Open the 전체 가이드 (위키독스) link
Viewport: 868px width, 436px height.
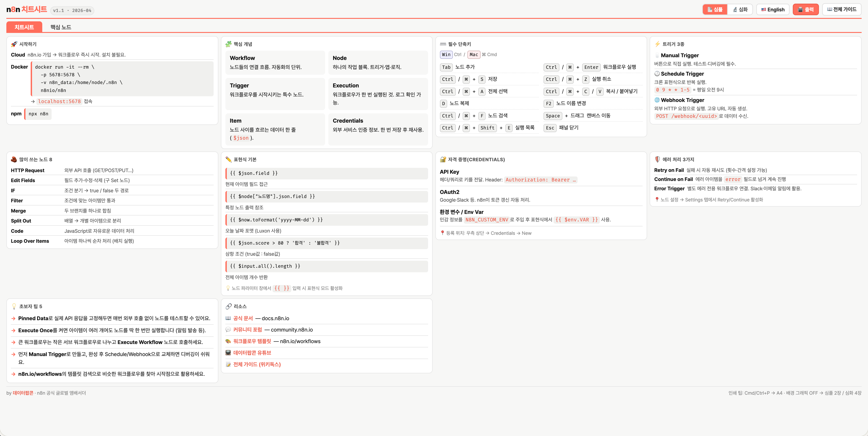[x=257, y=364]
